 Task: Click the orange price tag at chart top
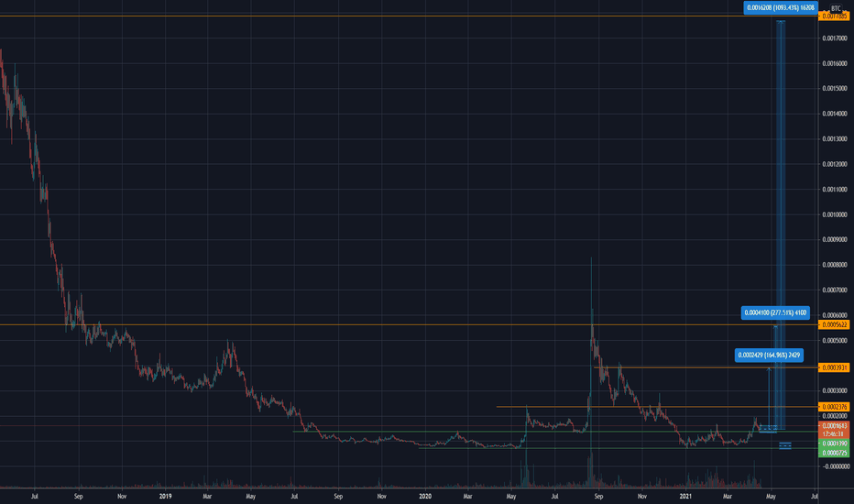[835, 16]
